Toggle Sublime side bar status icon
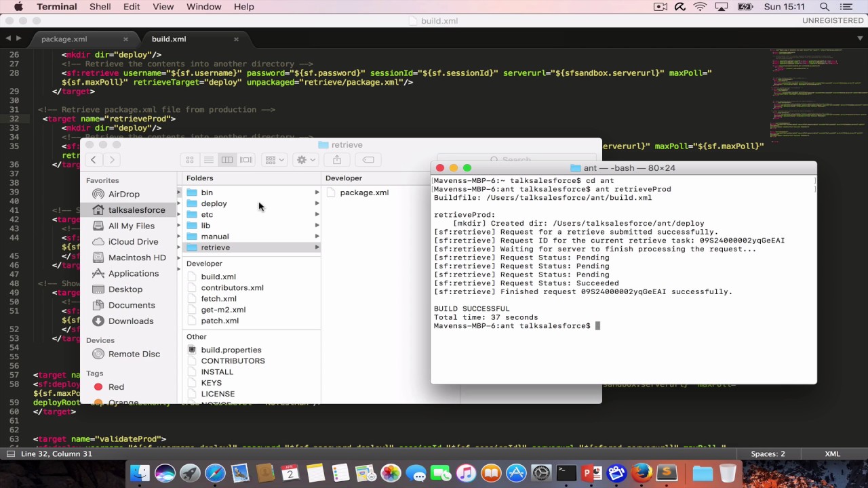868x488 pixels. pos(10,454)
